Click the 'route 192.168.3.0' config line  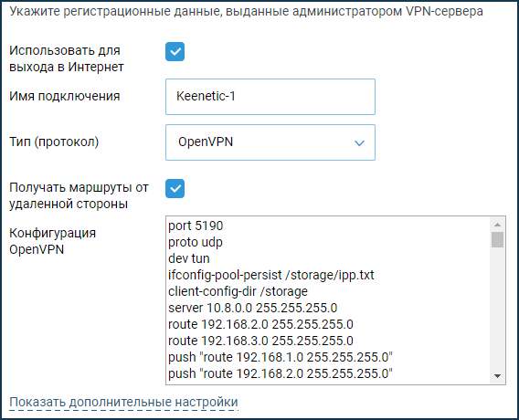click(x=260, y=341)
